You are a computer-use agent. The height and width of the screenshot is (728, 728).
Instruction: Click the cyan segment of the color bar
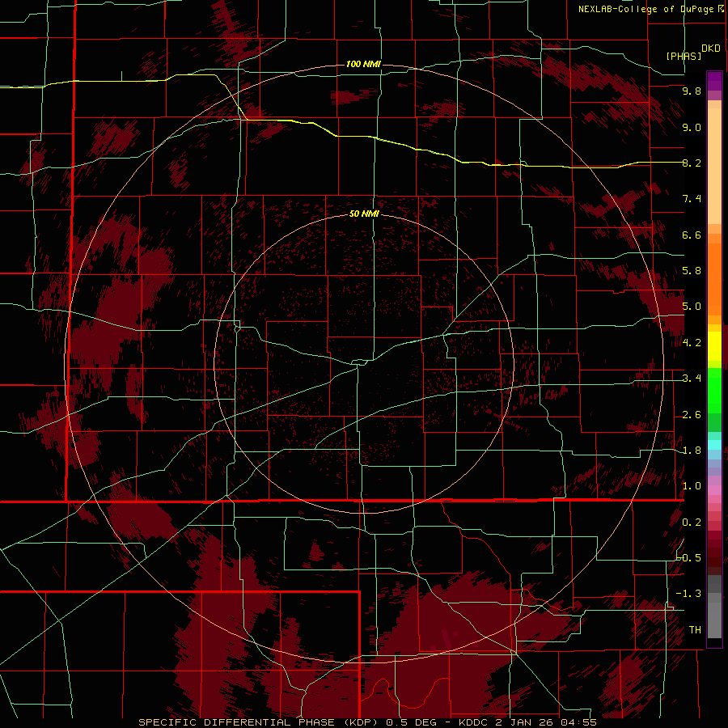click(714, 445)
